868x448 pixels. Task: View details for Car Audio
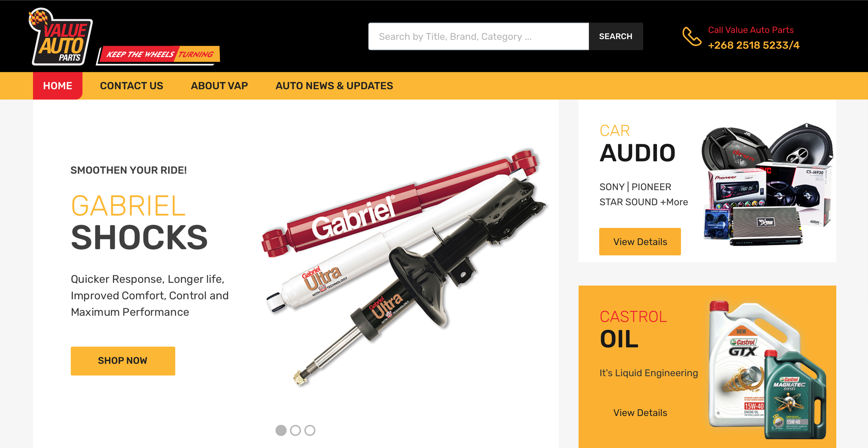click(x=640, y=242)
